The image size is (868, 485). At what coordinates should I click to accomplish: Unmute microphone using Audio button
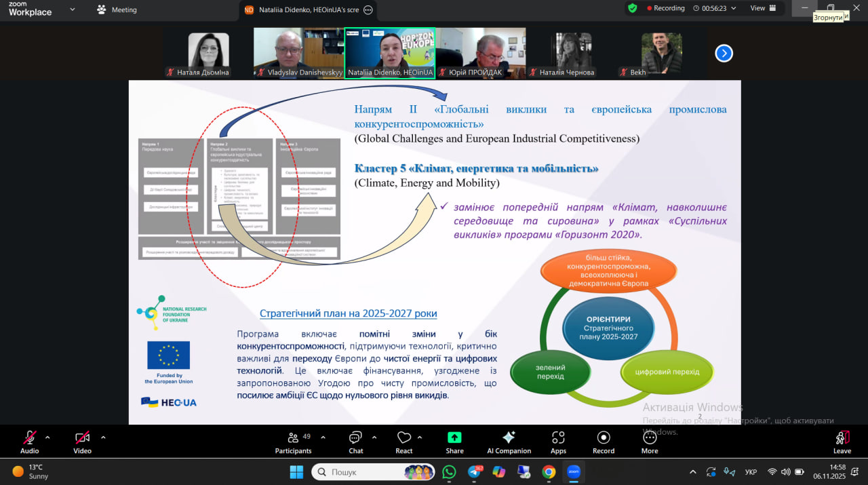[30, 442]
